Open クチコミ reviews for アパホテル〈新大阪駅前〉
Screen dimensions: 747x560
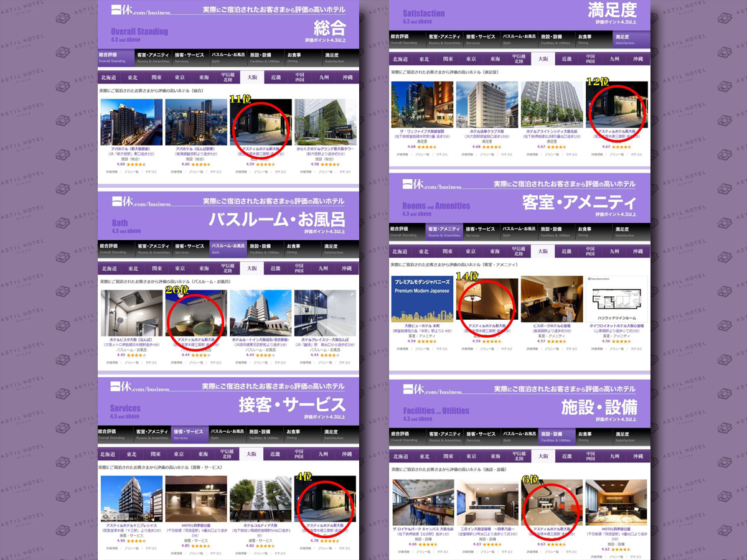151,171
